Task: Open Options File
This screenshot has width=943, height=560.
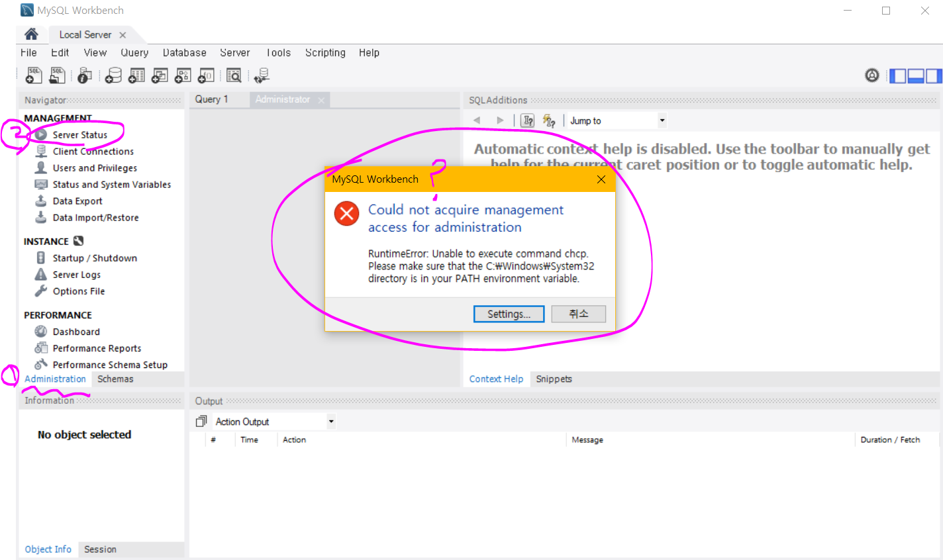Action: (x=78, y=291)
